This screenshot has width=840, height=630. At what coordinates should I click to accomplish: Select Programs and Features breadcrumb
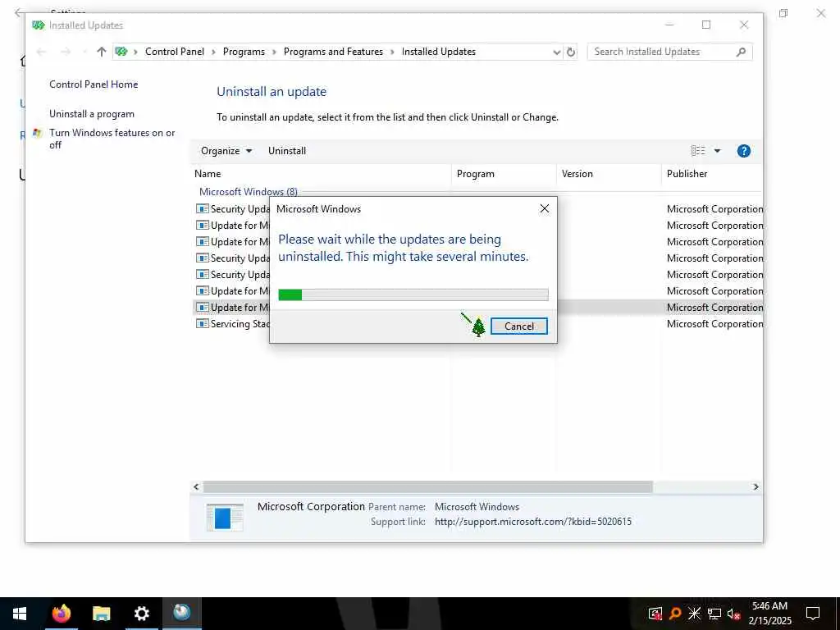coord(333,52)
